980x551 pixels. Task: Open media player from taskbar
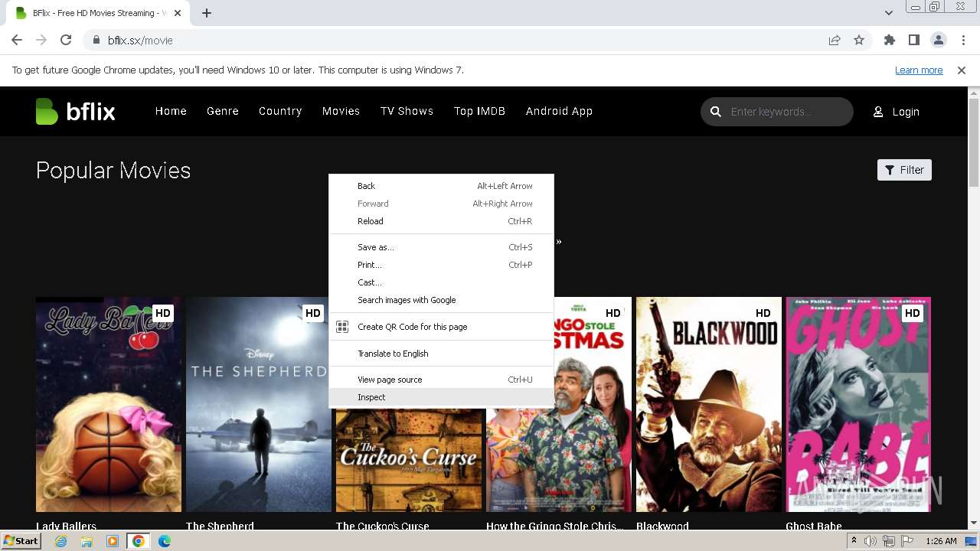tap(113, 541)
